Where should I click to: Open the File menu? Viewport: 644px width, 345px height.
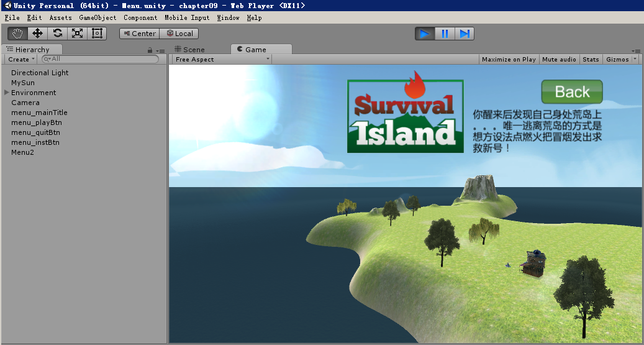point(12,17)
